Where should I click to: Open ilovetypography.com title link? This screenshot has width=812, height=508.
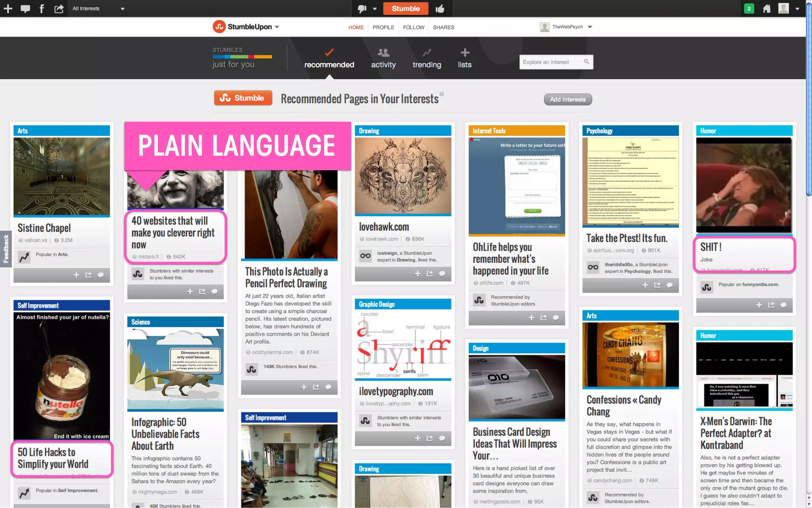(396, 391)
